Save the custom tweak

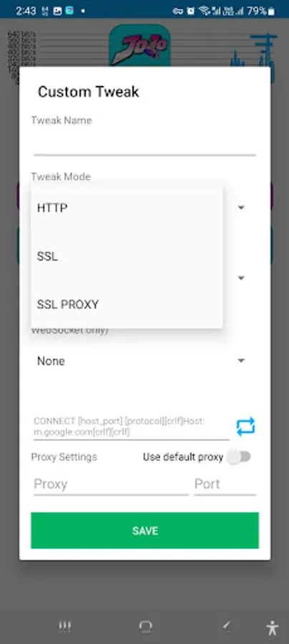click(145, 530)
